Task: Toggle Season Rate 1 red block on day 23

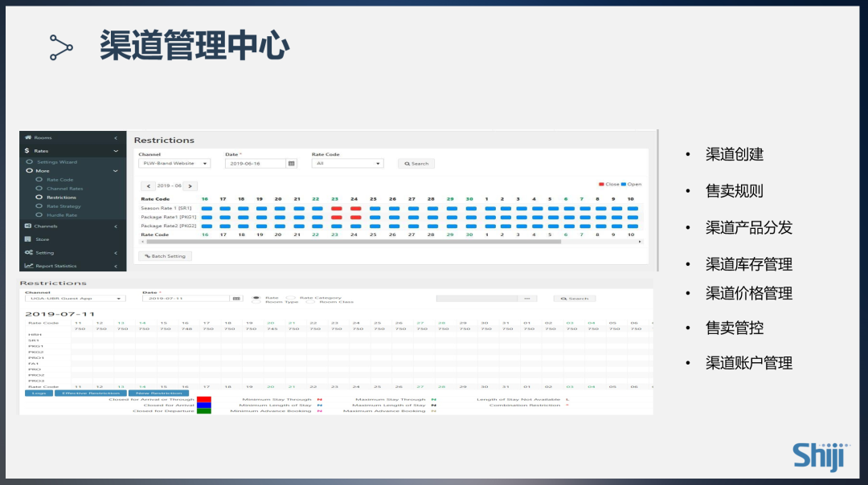Action: (x=336, y=209)
